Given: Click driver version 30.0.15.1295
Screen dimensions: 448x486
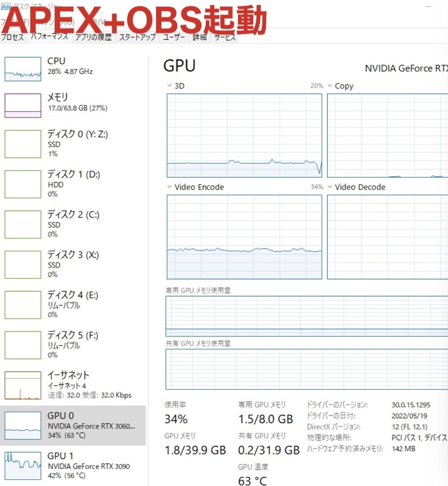Looking at the screenshot, I should coord(411,405).
